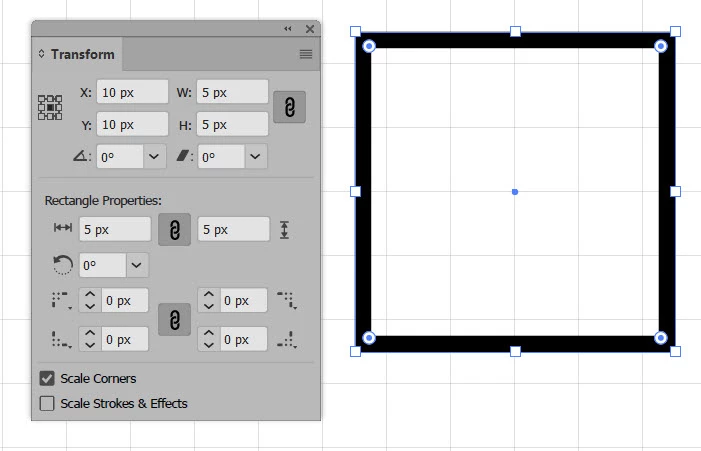
Task: Click the bottom-center bounding box handle
Action: click(x=515, y=351)
